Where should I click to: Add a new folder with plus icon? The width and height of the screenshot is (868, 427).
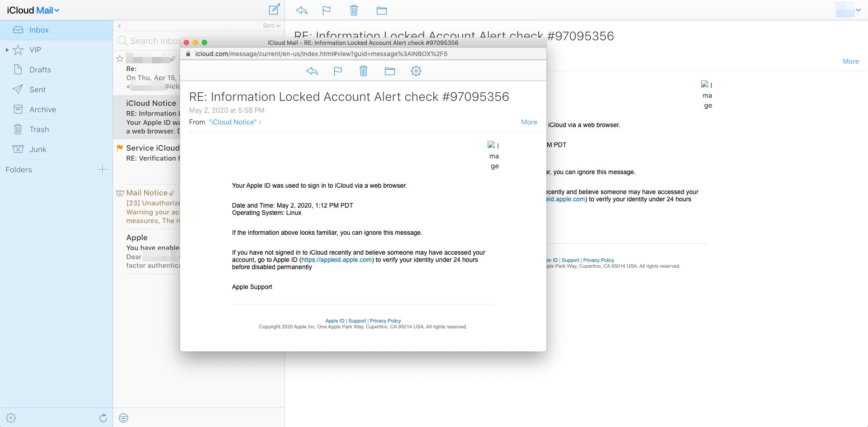[103, 170]
